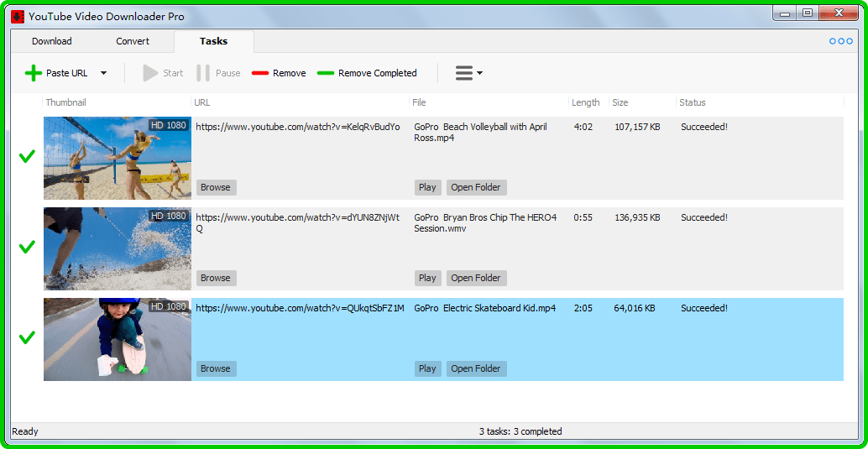This screenshot has width=868, height=449.
Task: Click the three blue circles icon
Action: click(x=841, y=41)
